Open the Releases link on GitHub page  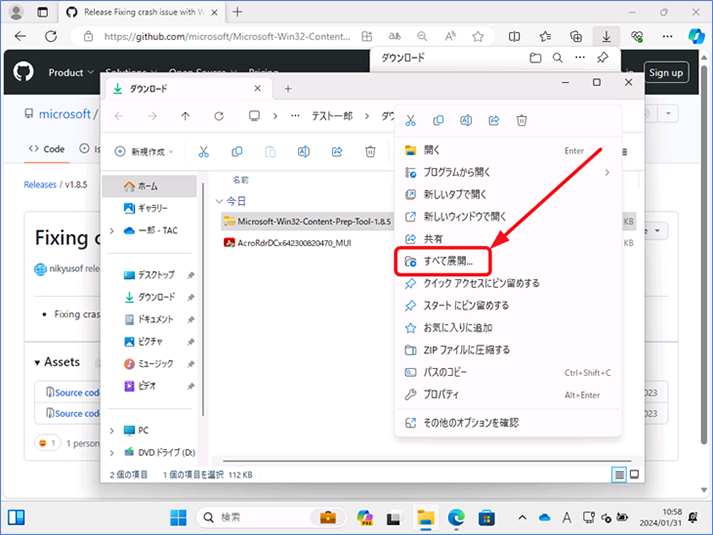[x=40, y=185]
